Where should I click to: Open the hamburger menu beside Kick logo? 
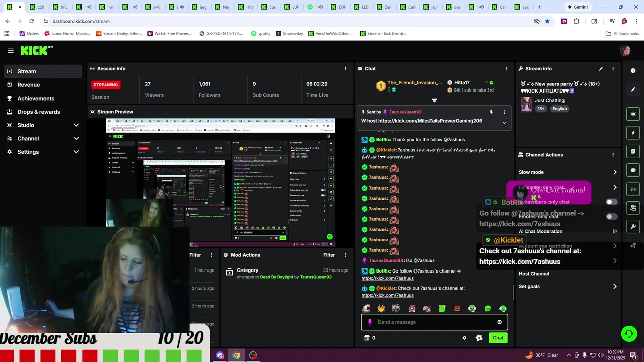[x=11, y=51]
